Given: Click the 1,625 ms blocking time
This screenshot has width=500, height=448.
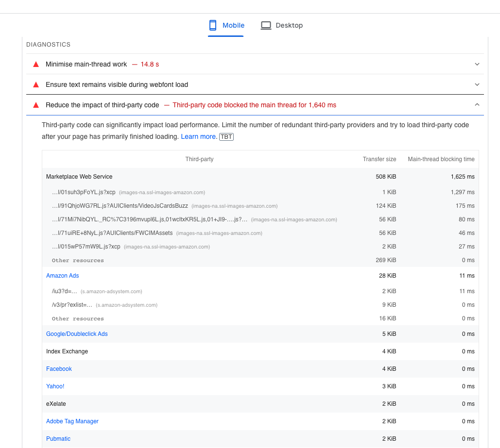Looking at the screenshot, I should 463,177.
